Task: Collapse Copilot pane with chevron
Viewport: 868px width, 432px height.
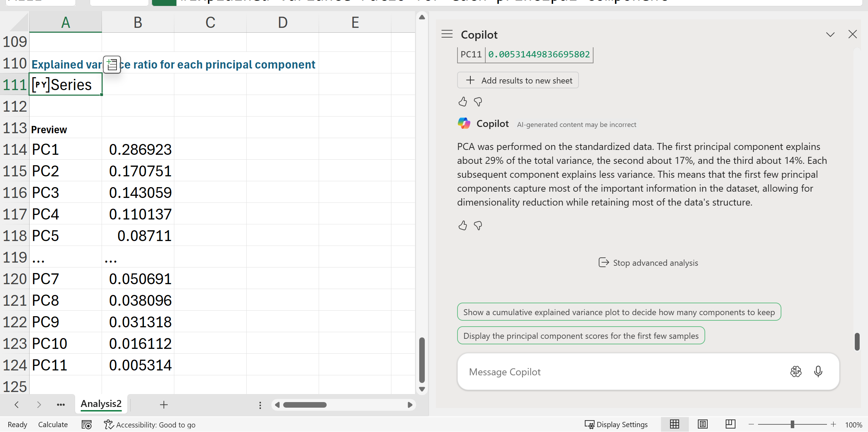Action: [830, 34]
